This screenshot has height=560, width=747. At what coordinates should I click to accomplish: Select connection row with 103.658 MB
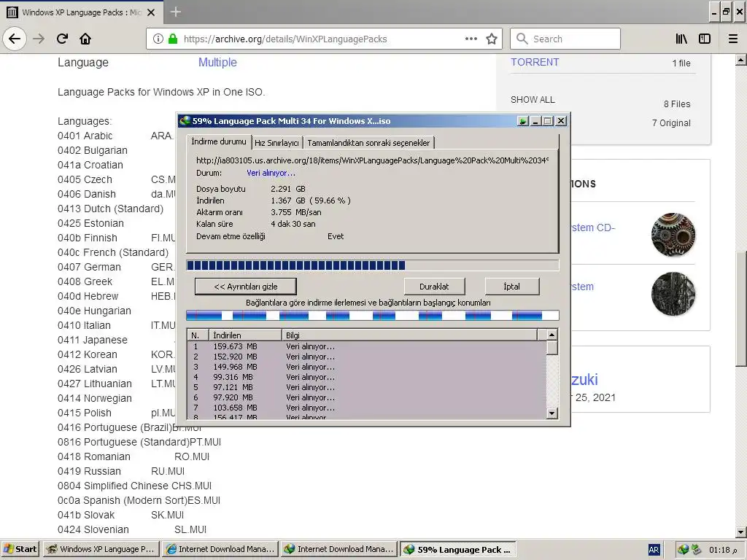[367, 408]
